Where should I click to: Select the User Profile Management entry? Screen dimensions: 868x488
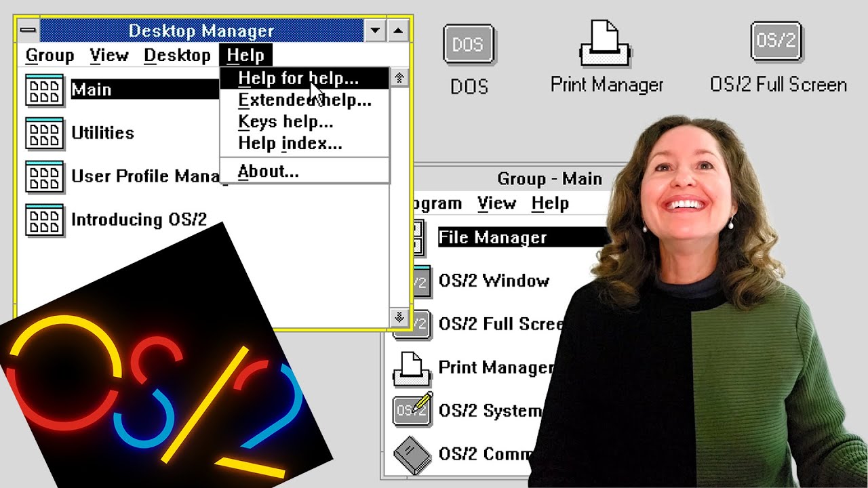149,176
